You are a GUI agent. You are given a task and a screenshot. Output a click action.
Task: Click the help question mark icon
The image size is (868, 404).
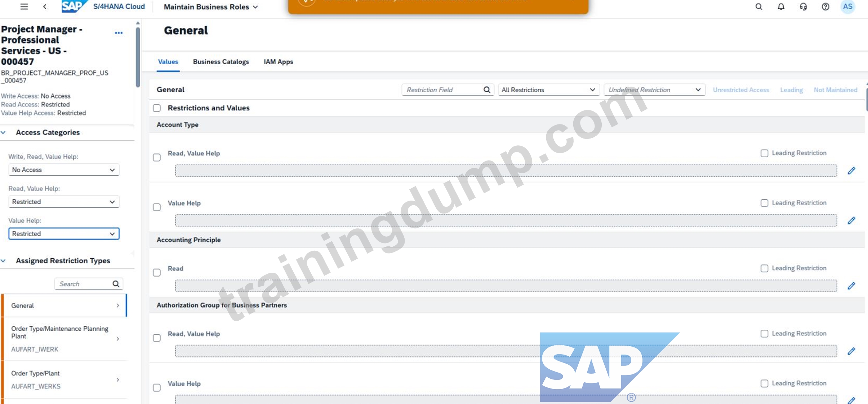click(x=825, y=6)
